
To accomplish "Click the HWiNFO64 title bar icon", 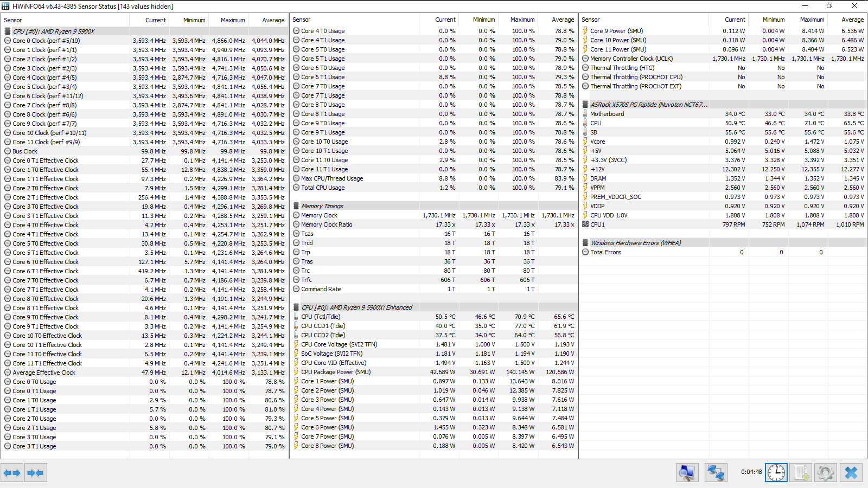I will pos(5,6).
